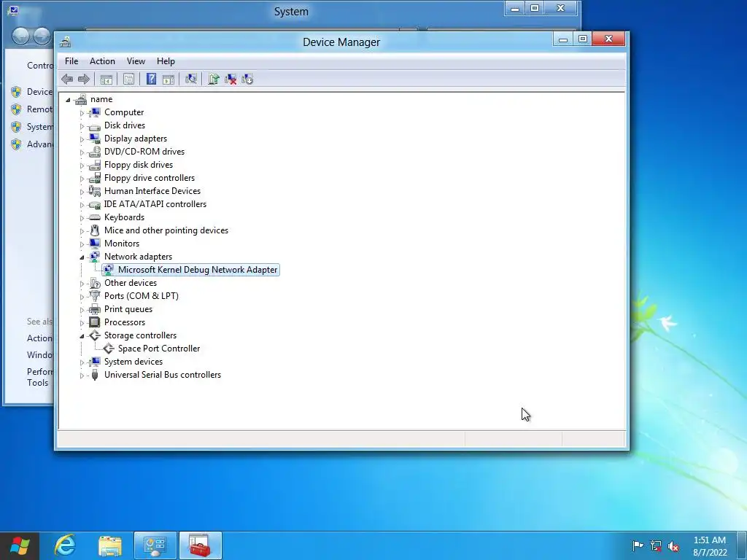
Task: Open the View menu
Action: coord(136,61)
